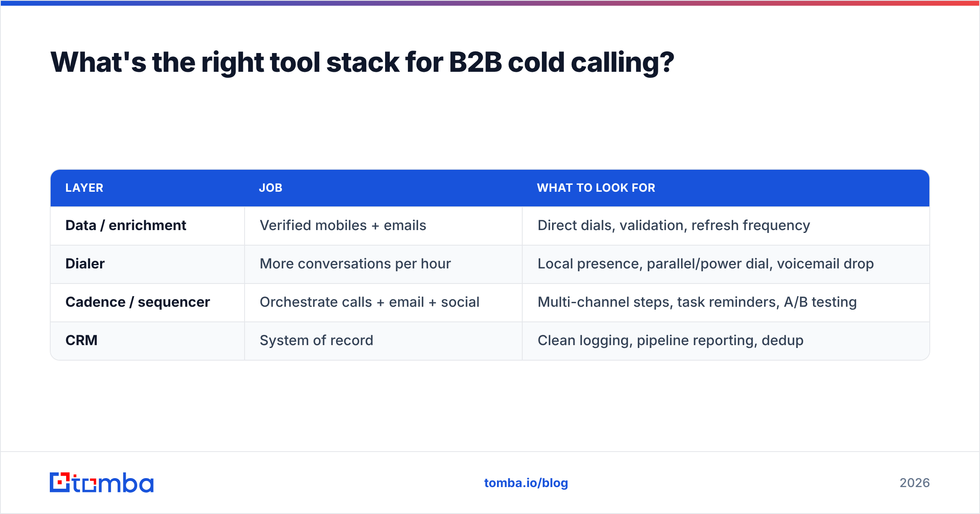Click 'Clean logging, pipeline reporting, dedup' cell
Image resolution: width=980 pixels, height=514 pixels.
point(726,341)
